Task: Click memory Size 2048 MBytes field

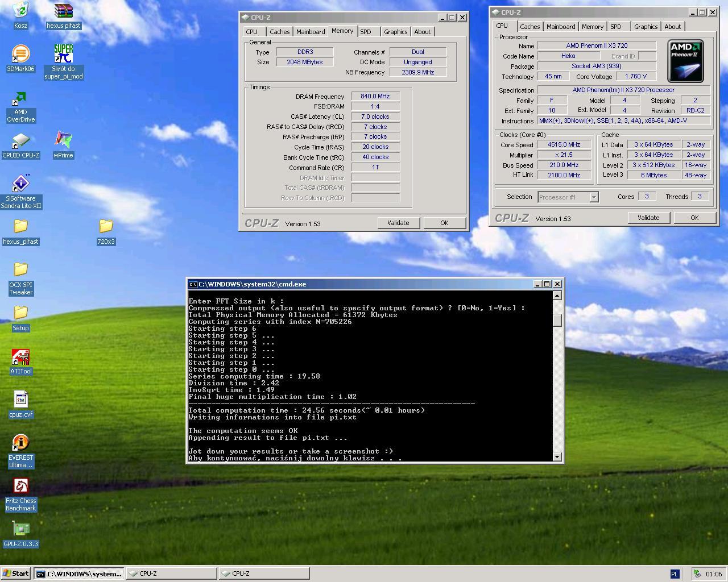Action: (305, 63)
